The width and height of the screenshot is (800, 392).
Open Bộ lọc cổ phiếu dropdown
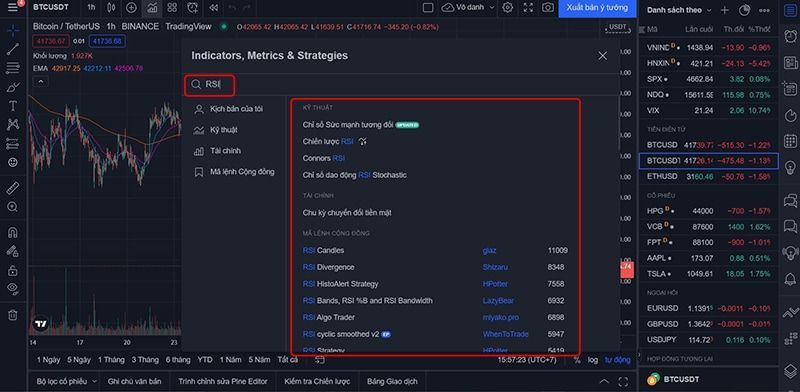tap(66, 381)
